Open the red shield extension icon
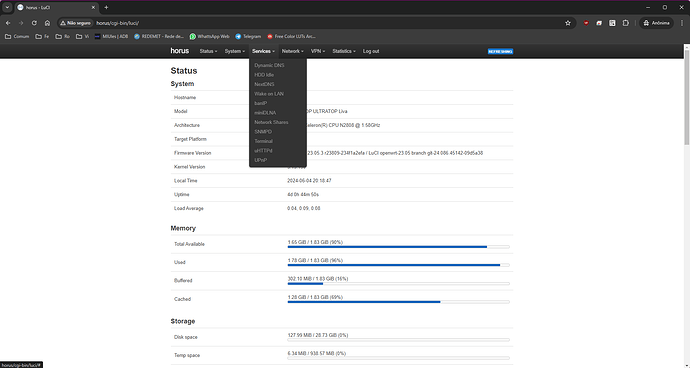Screen dimensions: 690x368 click(x=586, y=23)
